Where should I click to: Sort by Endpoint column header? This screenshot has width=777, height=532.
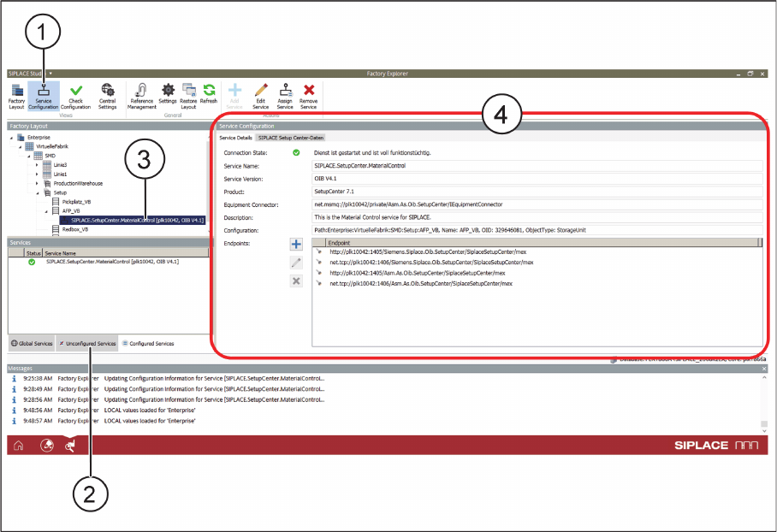(543, 243)
